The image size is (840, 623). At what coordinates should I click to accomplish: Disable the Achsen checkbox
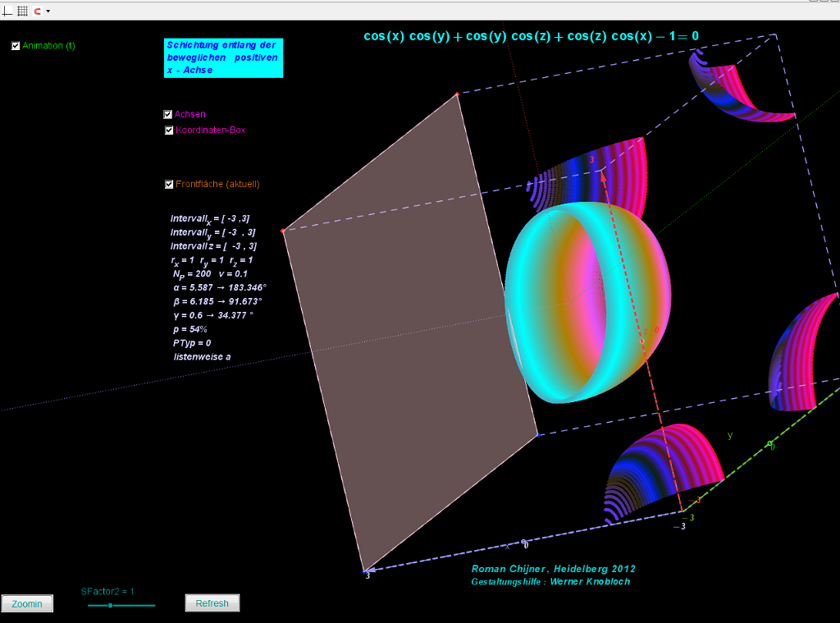point(168,115)
